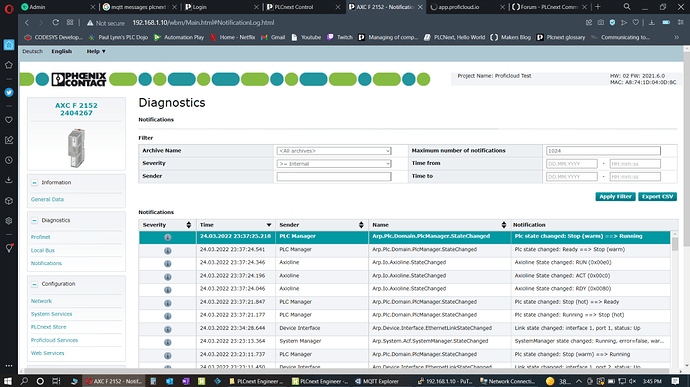690x387 pixels.
Task: Select Device Interface 23:34:28.644 row
Action: tap(405, 328)
